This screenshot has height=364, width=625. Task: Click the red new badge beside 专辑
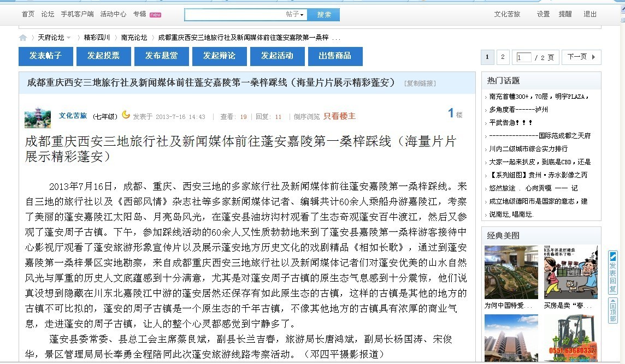156,15
